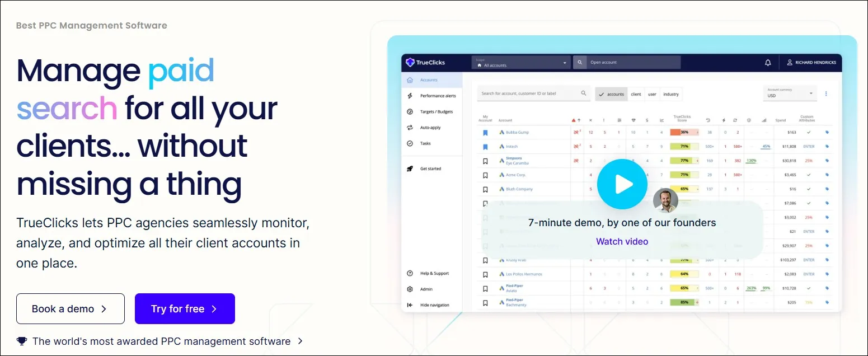
Task: Click the tag icon in the $205 Bachmanity row
Action: coord(827,302)
